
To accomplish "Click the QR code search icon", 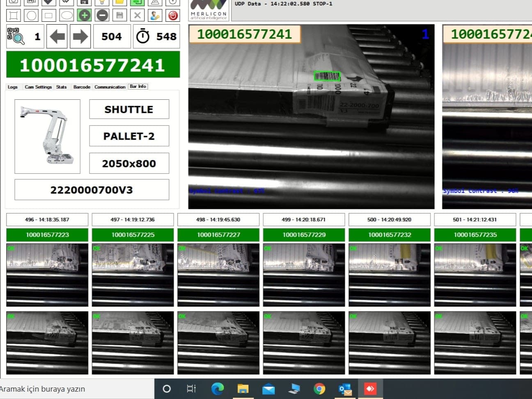I will (16, 36).
